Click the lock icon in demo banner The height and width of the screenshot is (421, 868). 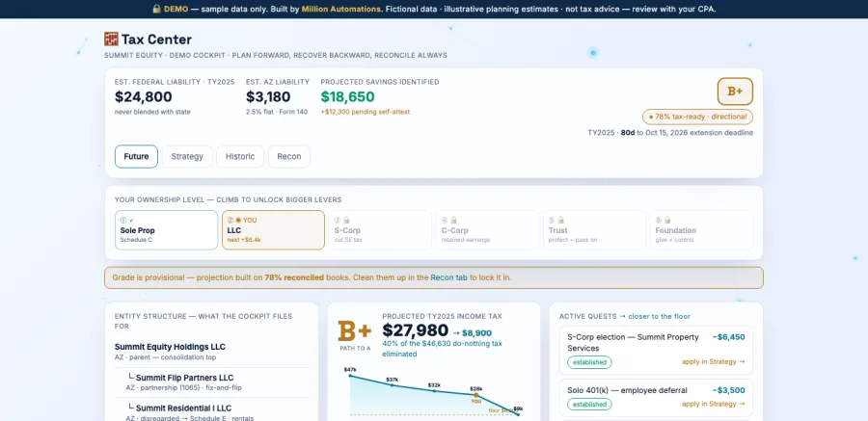156,10
